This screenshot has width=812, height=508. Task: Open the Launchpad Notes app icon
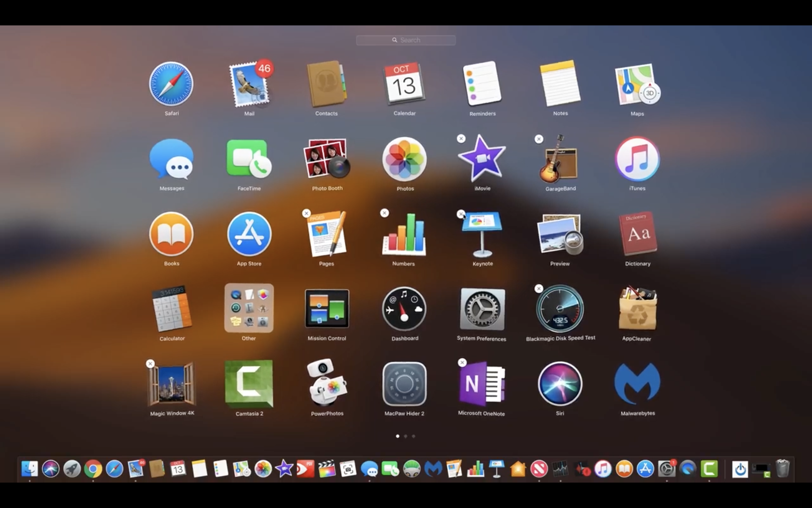pyautogui.click(x=560, y=83)
